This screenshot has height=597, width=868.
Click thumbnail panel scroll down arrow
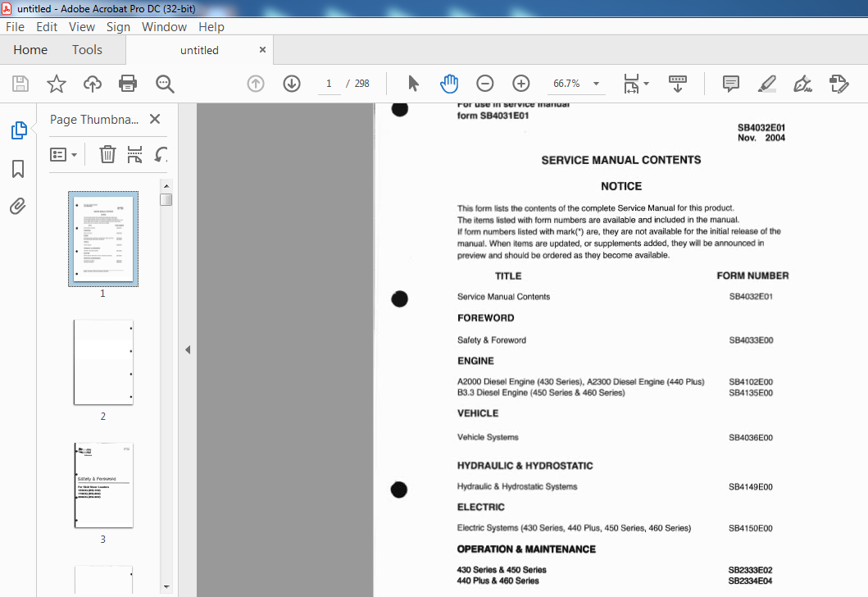point(166,586)
